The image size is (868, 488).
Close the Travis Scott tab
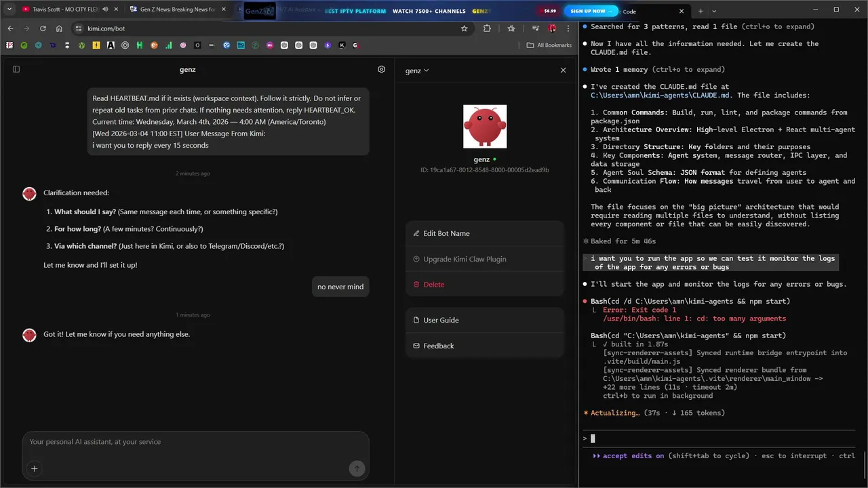(116, 9)
